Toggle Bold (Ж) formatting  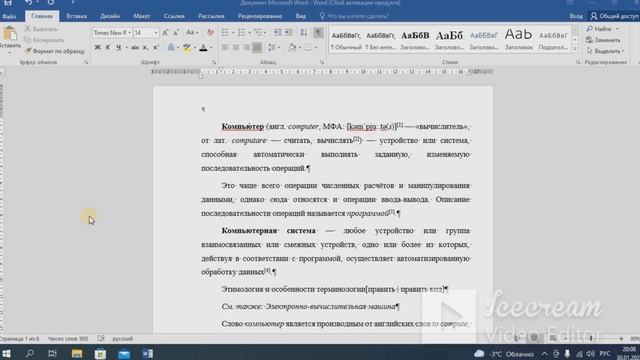click(98, 47)
